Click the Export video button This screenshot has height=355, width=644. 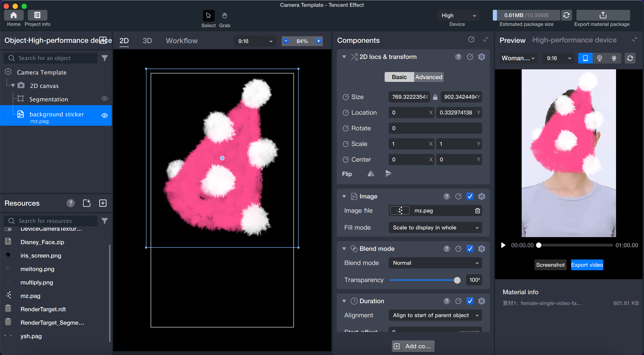(587, 265)
